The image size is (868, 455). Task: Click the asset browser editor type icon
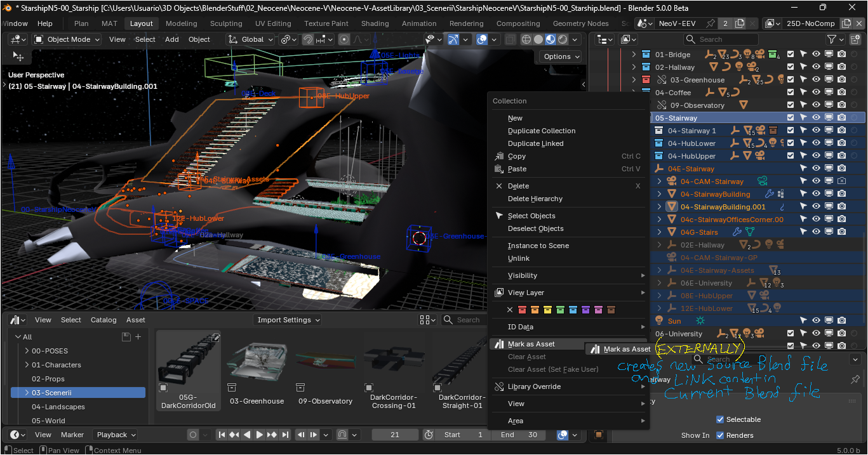[17, 320]
